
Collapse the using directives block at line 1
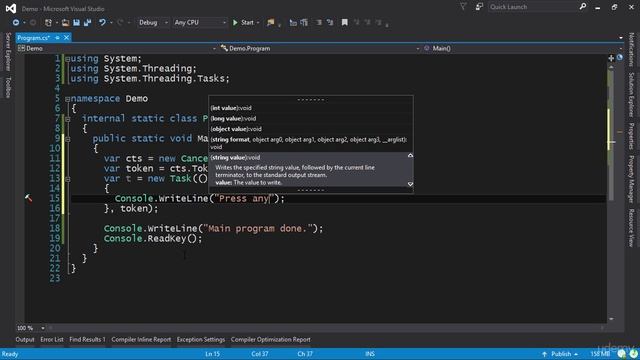pyautogui.click(x=67, y=59)
